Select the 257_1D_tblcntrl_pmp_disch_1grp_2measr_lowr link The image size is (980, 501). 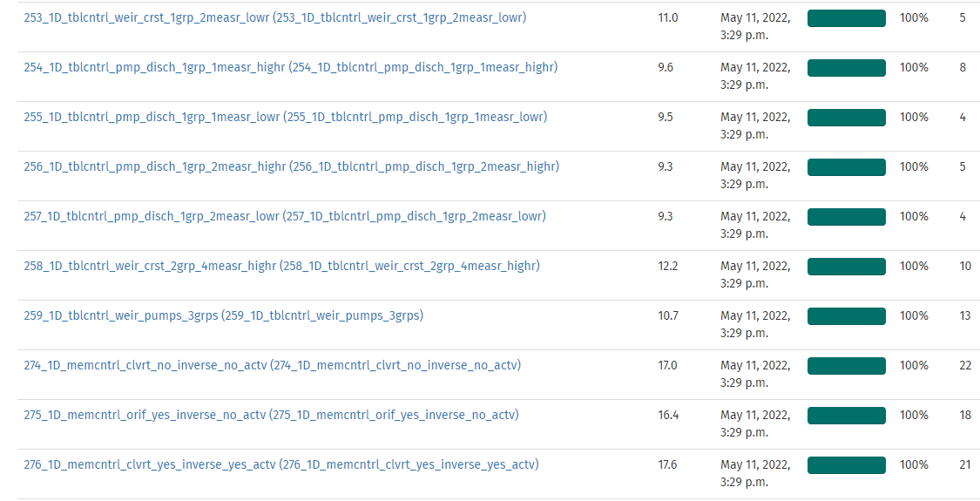(284, 216)
